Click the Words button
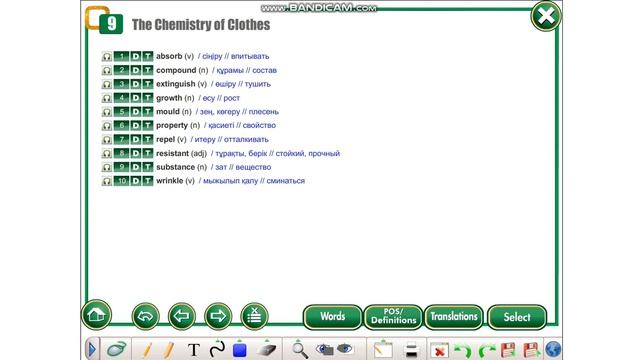 coord(333,317)
